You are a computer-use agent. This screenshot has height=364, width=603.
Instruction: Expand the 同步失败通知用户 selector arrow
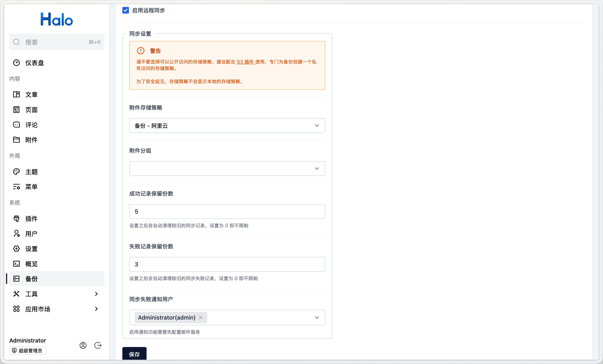(317, 317)
